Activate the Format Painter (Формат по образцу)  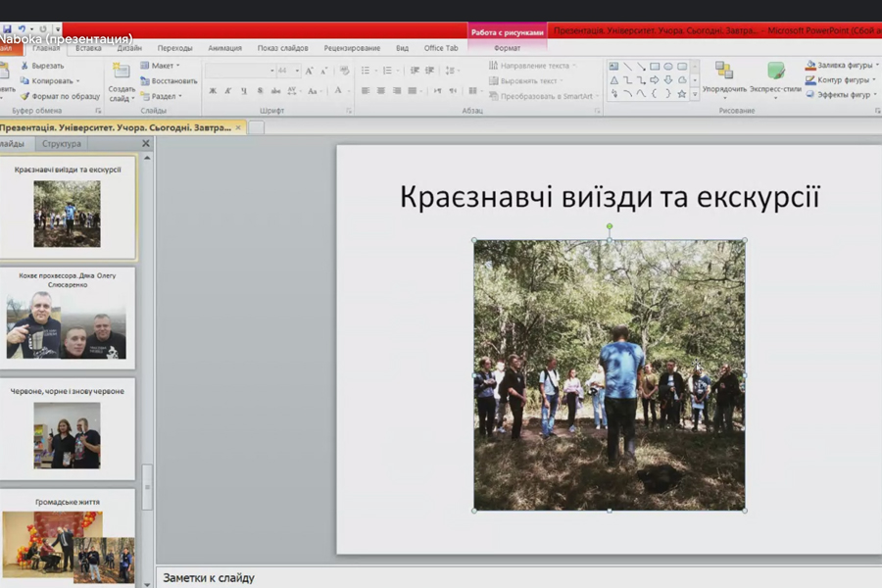(59, 96)
